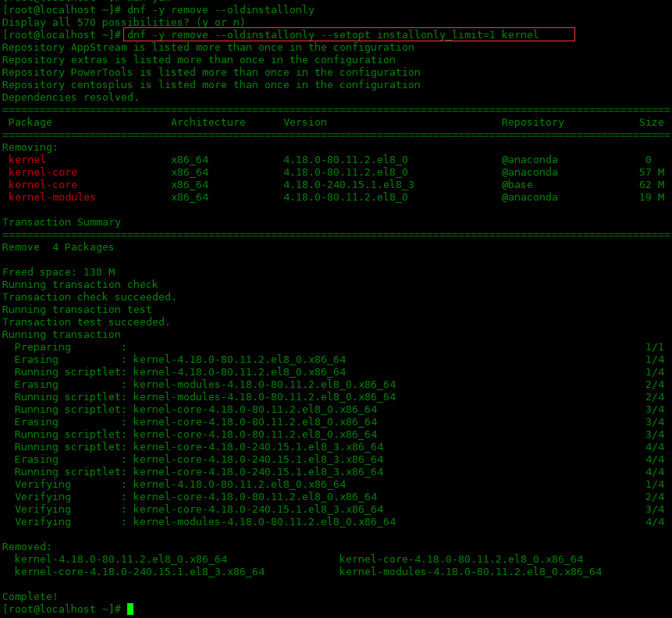Screen dimensions: 672x618
Task: Click the 'Verifying : kernel-core-4.18.0-240.15.1' line
Action: (339, 510)
